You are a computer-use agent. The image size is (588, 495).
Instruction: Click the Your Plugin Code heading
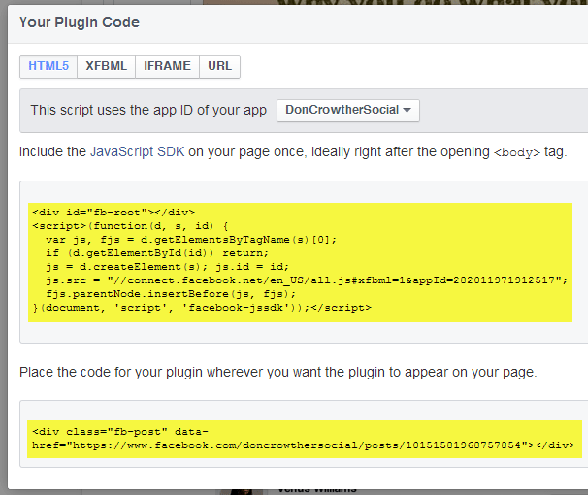click(x=80, y=22)
